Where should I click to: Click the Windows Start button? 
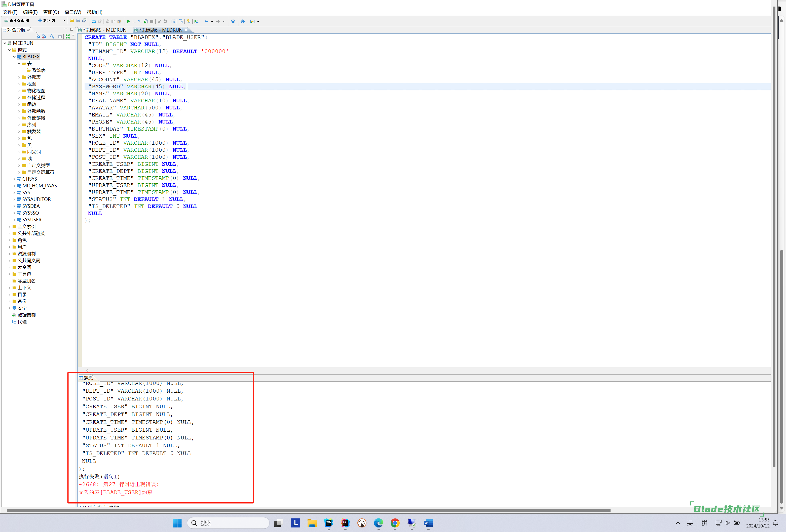(x=177, y=523)
